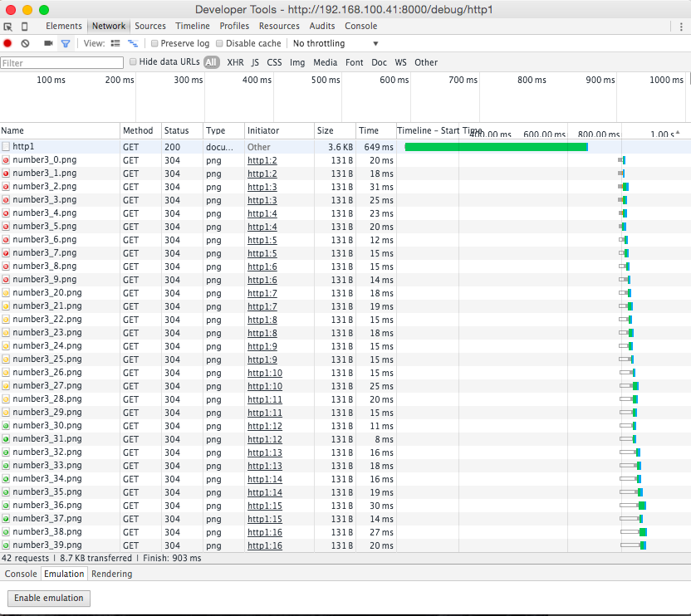
Task: Enable the Disable cache checkbox
Action: click(x=219, y=43)
